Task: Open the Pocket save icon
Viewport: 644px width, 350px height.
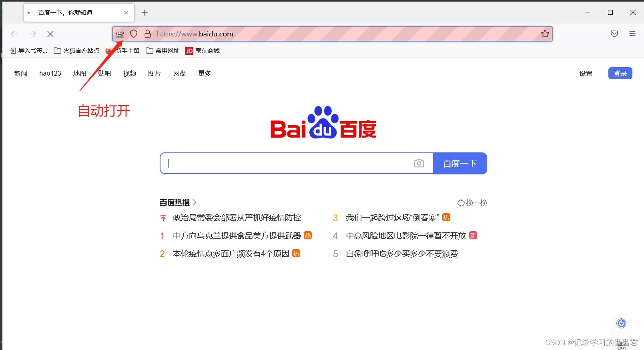Action: (x=614, y=34)
